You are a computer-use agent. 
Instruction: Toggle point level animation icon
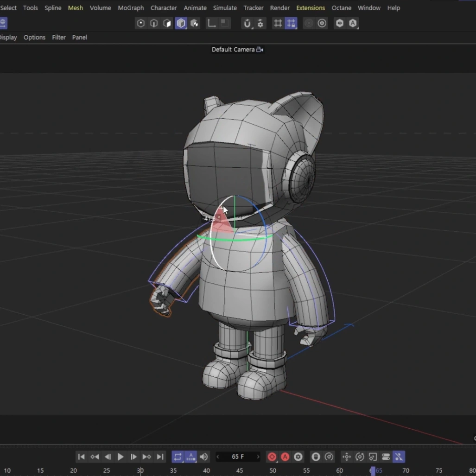coord(399,457)
